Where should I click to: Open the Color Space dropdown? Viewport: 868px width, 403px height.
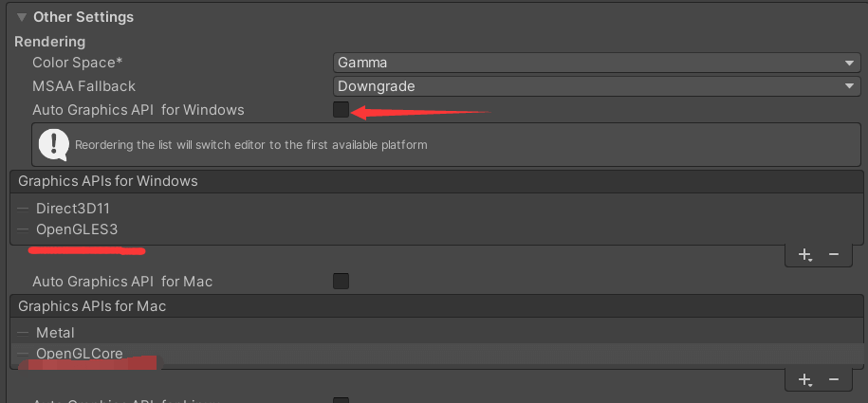tap(597, 63)
